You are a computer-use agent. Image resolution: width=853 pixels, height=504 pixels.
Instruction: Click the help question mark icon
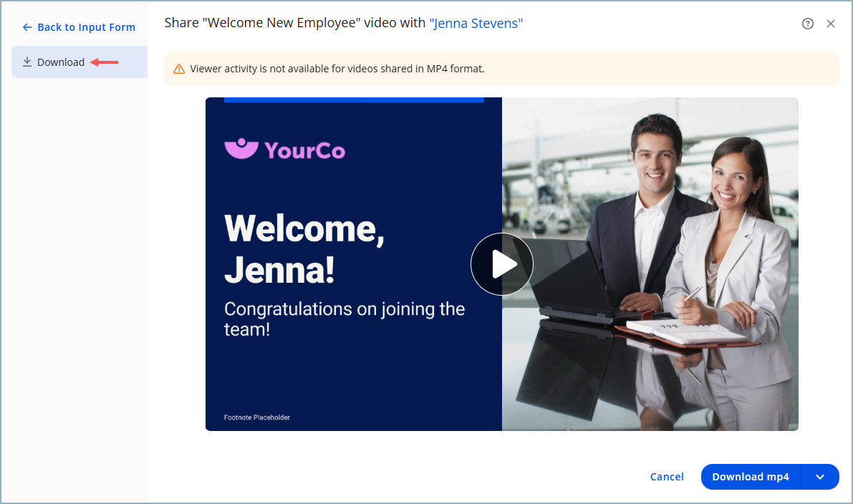(808, 24)
